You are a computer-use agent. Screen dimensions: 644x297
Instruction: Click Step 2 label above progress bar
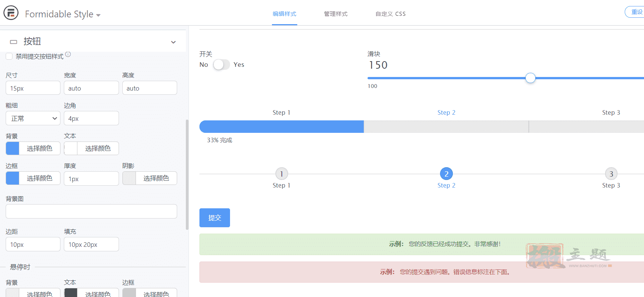[446, 112]
